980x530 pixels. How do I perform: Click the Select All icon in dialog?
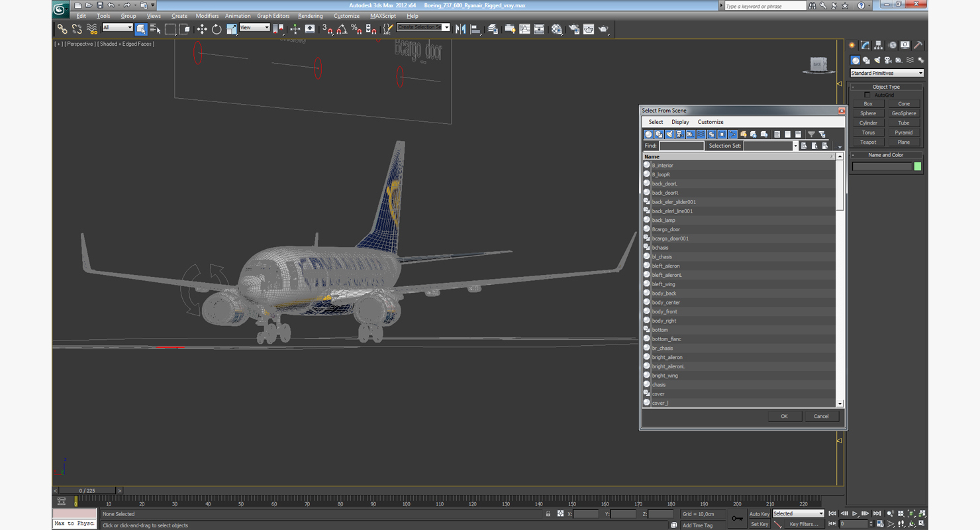[803, 146]
